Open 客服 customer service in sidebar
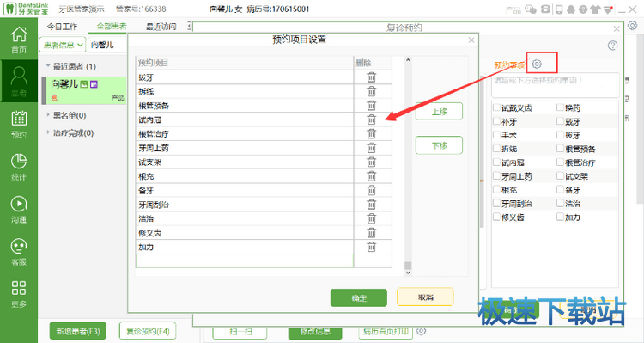Image resolution: width=644 pixels, height=343 pixels. pyautogui.click(x=19, y=251)
